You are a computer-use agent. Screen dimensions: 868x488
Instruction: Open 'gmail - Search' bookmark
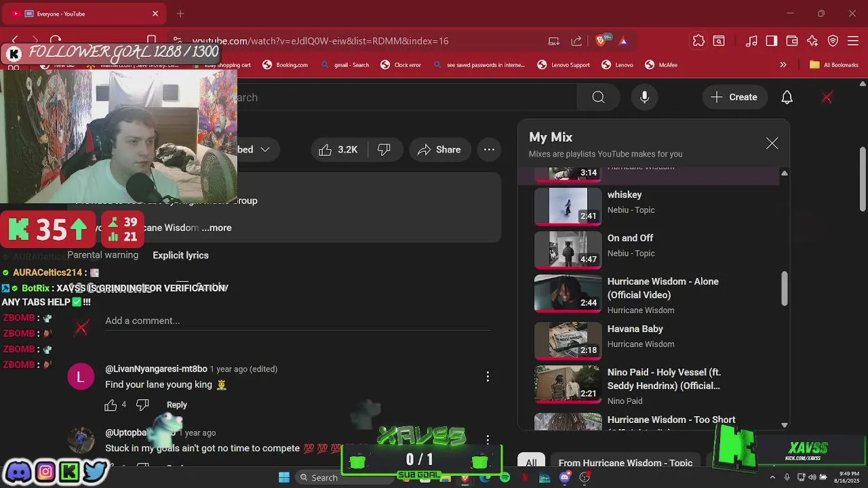[345, 65]
